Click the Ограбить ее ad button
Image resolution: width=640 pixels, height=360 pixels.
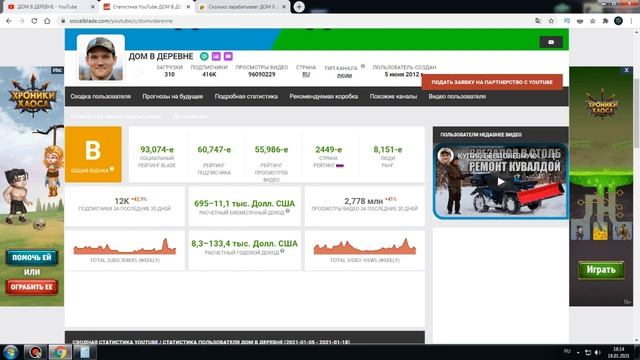tap(31, 287)
